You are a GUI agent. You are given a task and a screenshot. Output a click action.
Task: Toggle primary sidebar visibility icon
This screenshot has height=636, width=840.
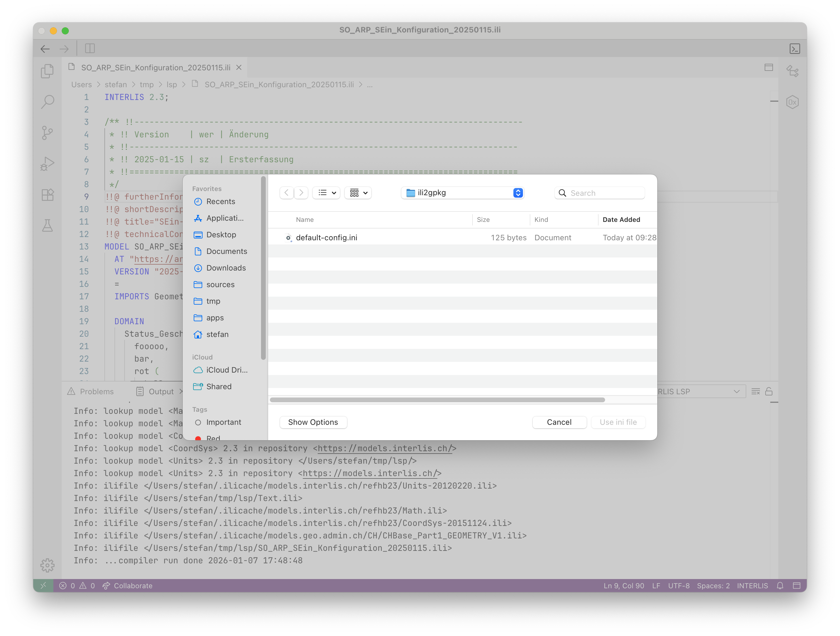point(90,49)
